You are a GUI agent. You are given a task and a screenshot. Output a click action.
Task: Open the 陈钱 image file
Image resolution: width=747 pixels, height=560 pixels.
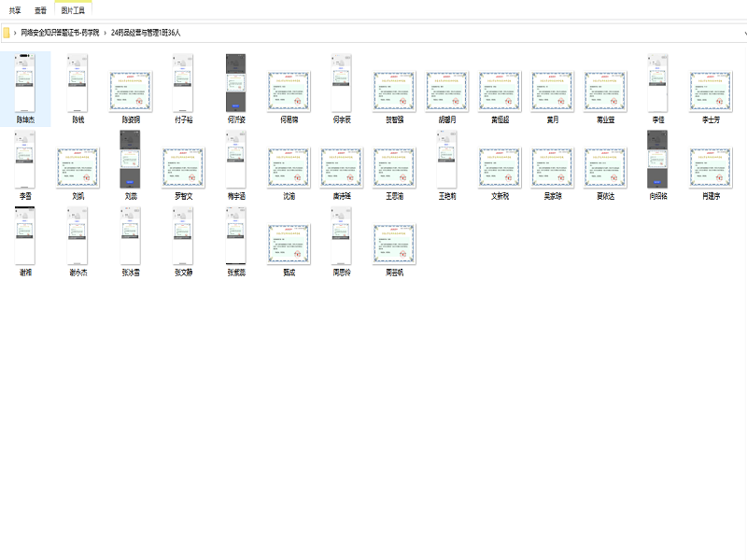78,85
